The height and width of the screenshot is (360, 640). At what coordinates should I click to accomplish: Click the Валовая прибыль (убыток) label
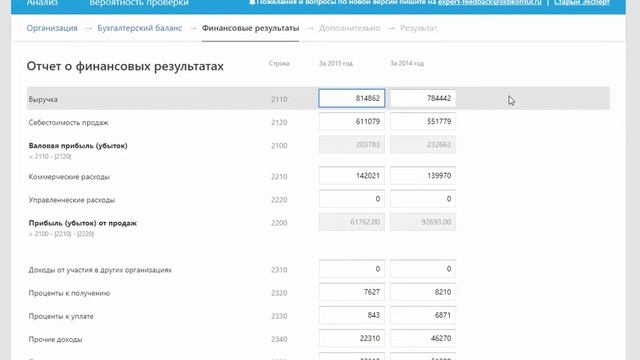click(x=78, y=146)
